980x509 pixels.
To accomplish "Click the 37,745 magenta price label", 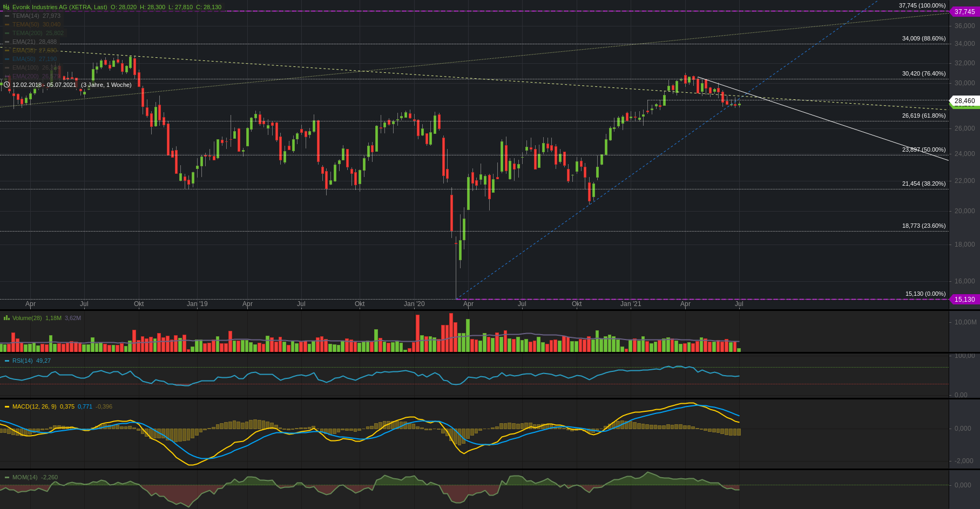I will pos(964,11).
